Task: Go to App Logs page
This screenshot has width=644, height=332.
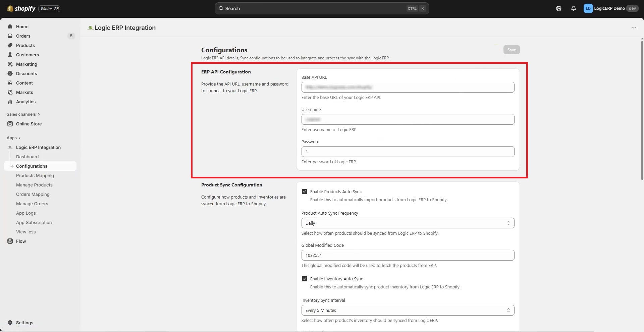Action: pos(26,213)
